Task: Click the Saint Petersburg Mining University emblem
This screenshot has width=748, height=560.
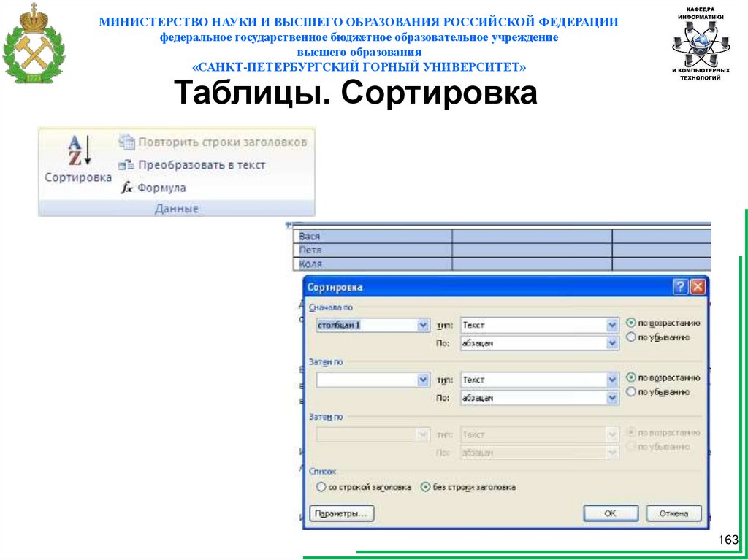Action: point(34,43)
